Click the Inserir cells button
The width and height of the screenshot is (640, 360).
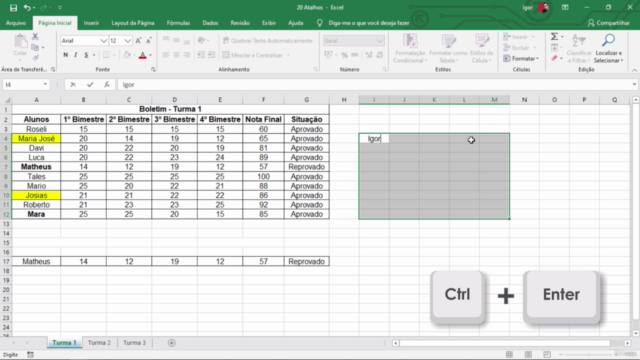(519, 37)
